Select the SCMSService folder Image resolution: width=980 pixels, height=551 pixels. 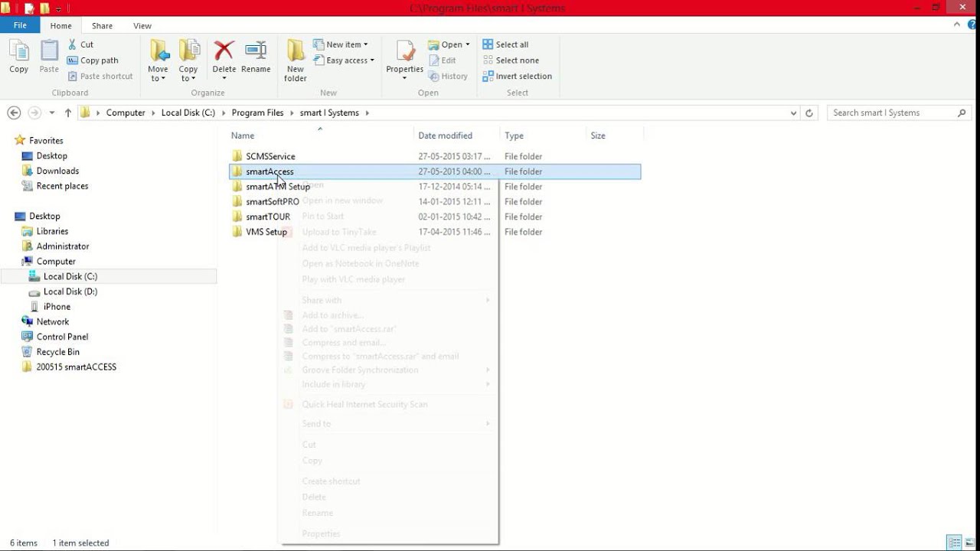[x=270, y=156]
